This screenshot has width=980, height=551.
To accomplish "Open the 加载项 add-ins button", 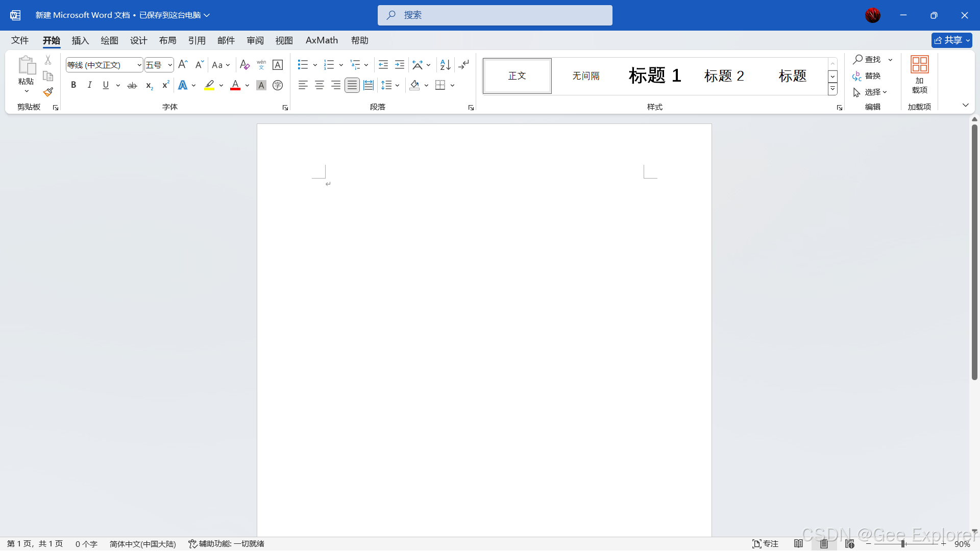I will point(919,75).
